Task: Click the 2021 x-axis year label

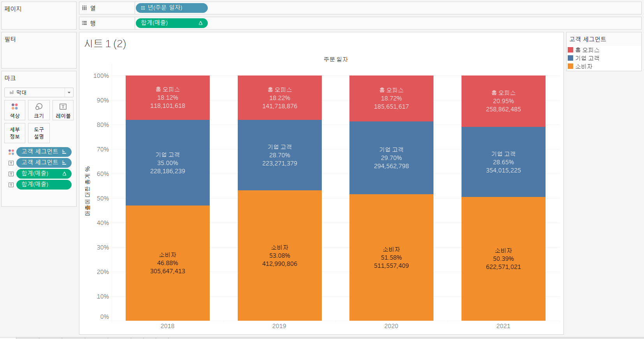Action: click(x=504, y=326)
